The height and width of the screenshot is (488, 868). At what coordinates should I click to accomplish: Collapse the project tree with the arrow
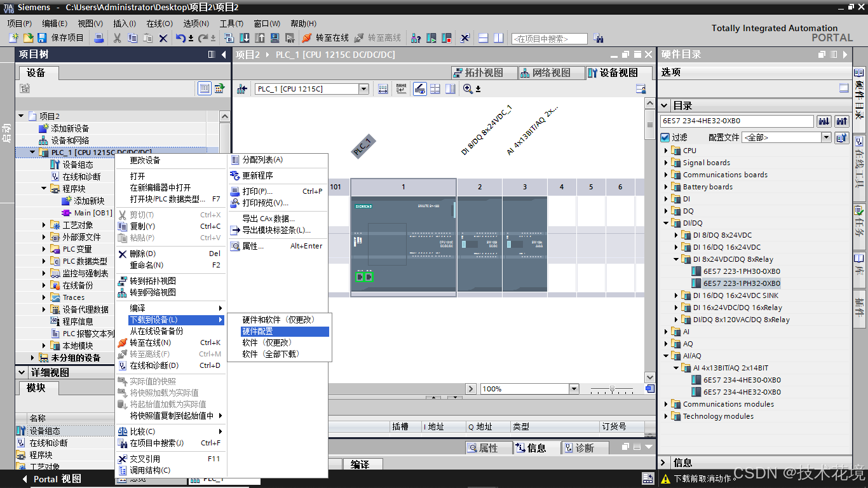(224, 55)
